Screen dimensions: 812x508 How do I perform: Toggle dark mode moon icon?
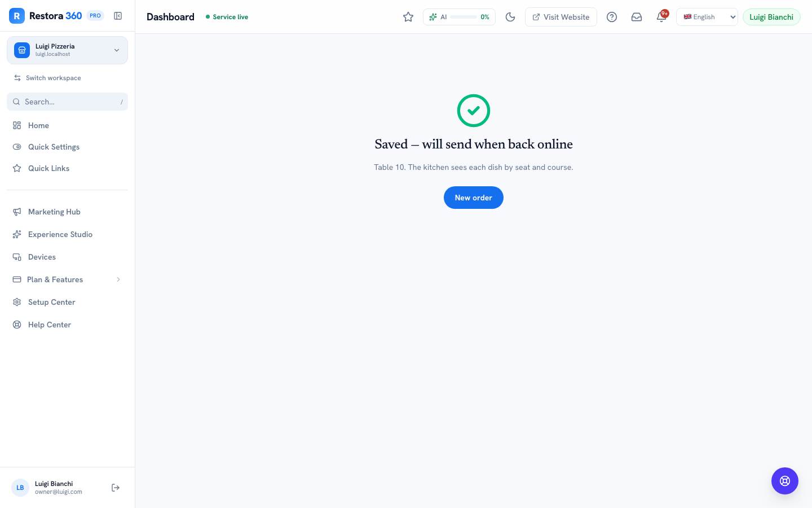click(510, 17)
